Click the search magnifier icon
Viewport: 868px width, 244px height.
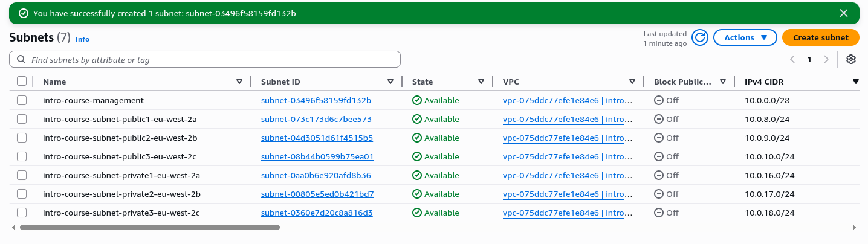(22, 60)
